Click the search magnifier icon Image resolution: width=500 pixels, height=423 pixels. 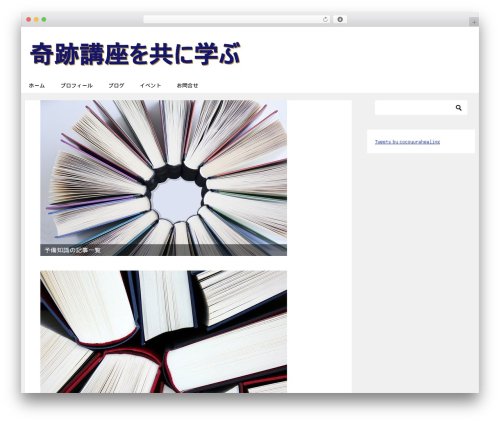point(459,108)
